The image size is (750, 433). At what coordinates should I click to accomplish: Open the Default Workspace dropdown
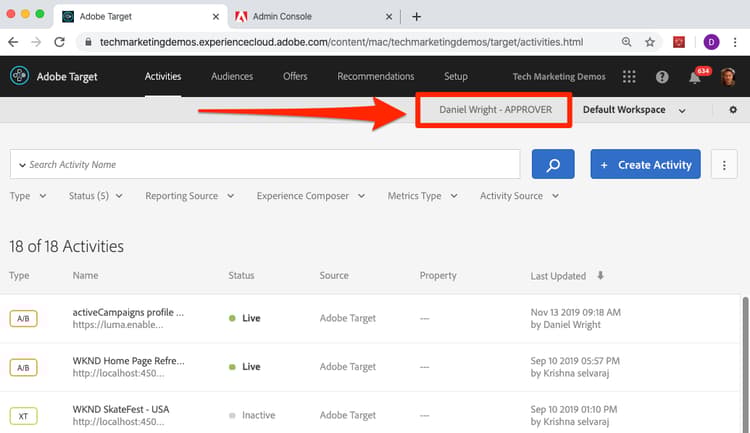(x=634, y=110)
